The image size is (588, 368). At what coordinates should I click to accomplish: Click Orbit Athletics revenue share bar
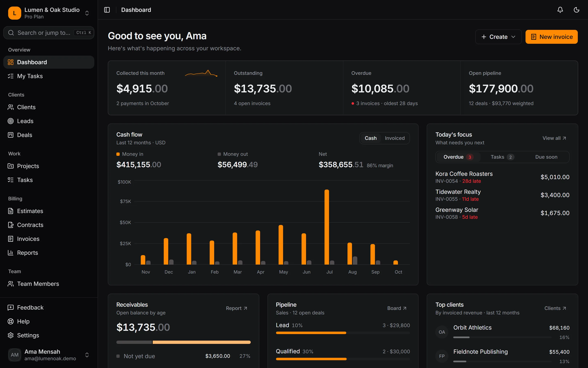pos(502,337)
